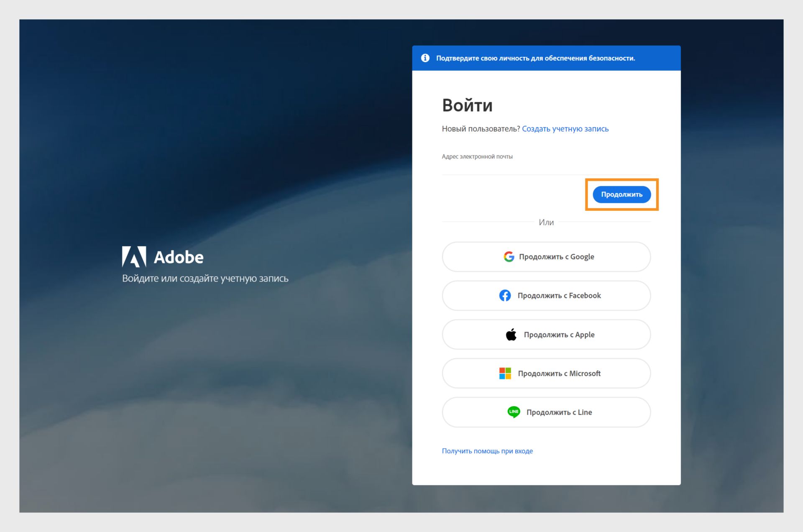Click the Microsoft logo icon
This screenshot has height=532, width=803.
point(505,373)
